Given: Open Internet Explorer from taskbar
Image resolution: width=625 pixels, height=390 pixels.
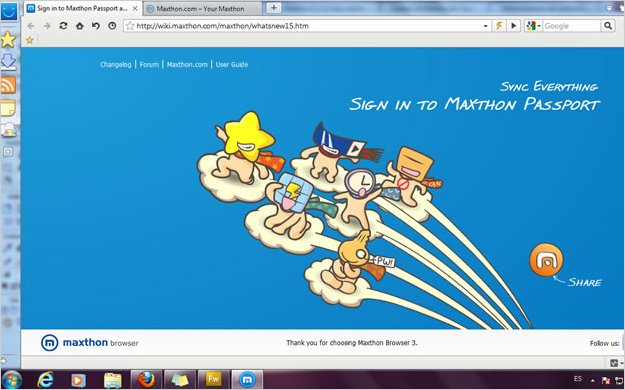Looking at the screenshot, I should [x=46, y=380].
